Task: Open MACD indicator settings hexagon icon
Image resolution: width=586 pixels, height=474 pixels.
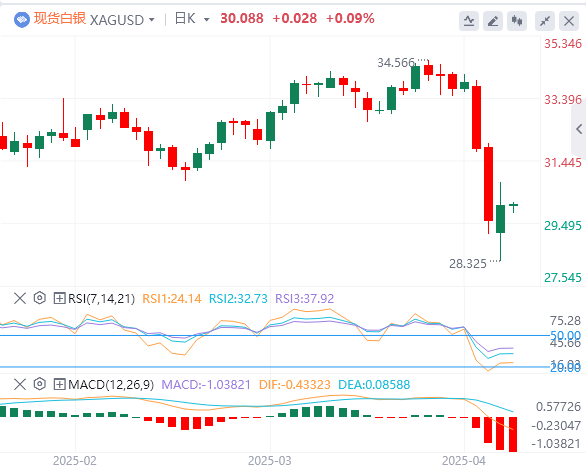Action: [40, 384]
